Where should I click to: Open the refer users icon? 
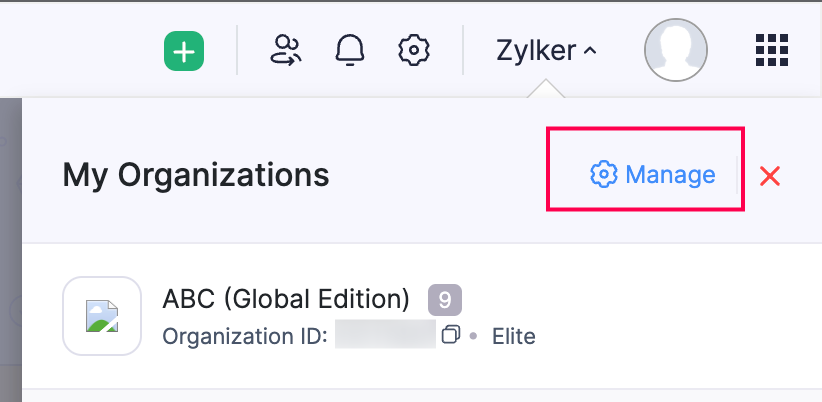click(x=286, y=50)
